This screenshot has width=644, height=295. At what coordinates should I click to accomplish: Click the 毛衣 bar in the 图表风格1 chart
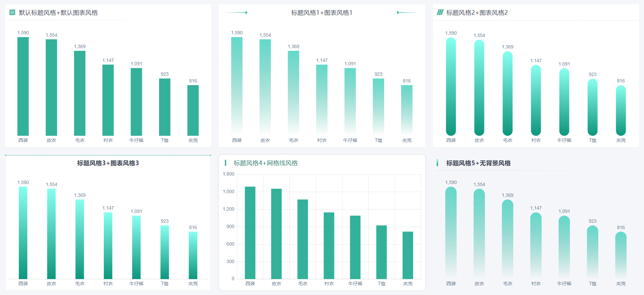pyautogui.click(x=293, y=93)
